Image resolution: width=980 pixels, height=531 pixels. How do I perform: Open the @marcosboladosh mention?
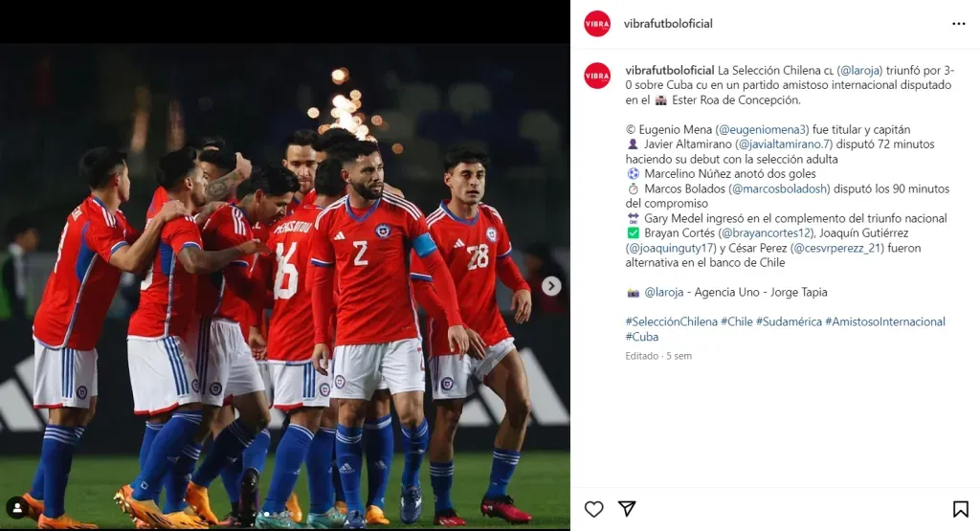[x=779, y=188]
